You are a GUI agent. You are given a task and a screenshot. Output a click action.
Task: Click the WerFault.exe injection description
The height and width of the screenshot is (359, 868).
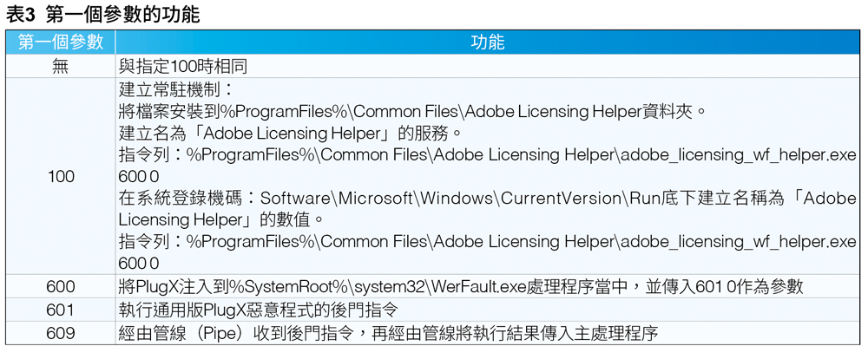(461, 286)
